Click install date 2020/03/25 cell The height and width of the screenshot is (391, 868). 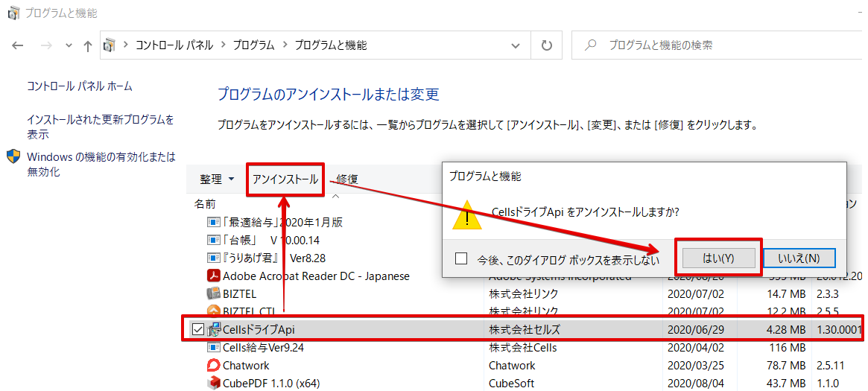pyautogui.click(x=694, y=365)
